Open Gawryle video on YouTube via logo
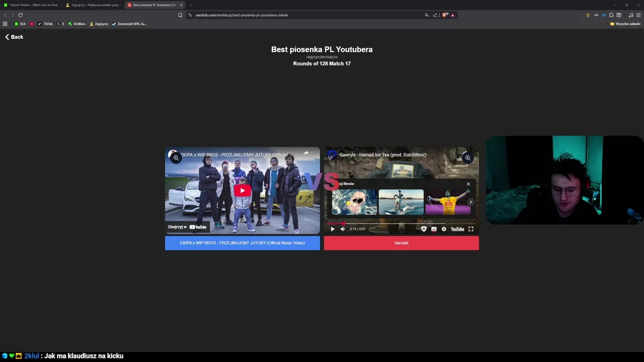This screenshot has height=362, width=644. click(457, 229)
